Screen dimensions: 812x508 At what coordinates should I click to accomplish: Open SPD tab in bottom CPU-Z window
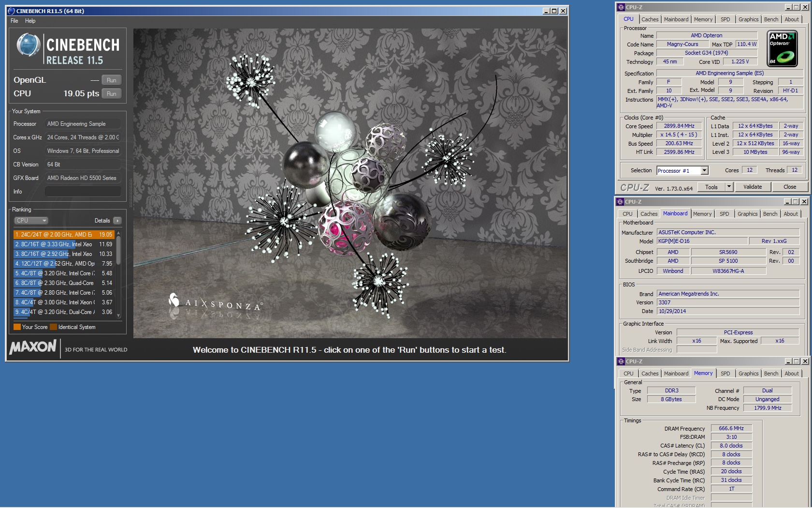point(725,374)
